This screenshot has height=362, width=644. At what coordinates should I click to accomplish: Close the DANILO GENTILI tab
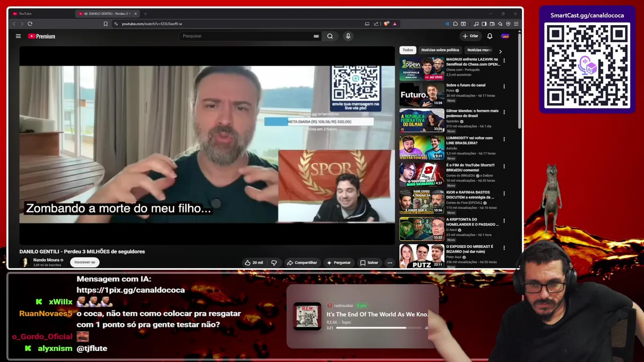135,14
